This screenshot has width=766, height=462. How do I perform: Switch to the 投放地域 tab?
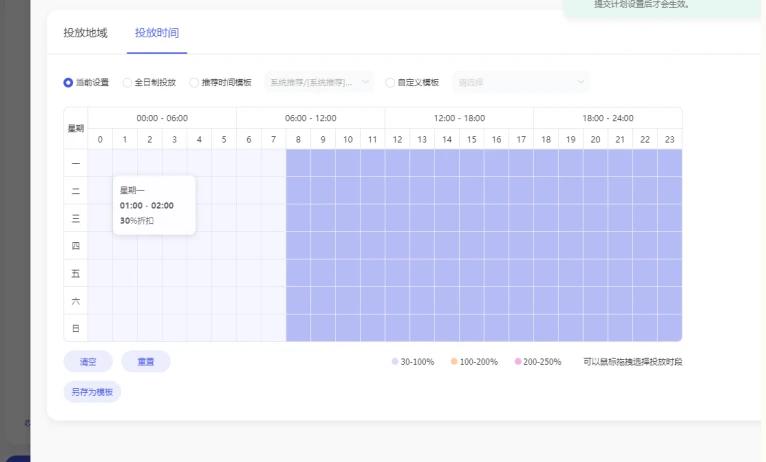85,33
